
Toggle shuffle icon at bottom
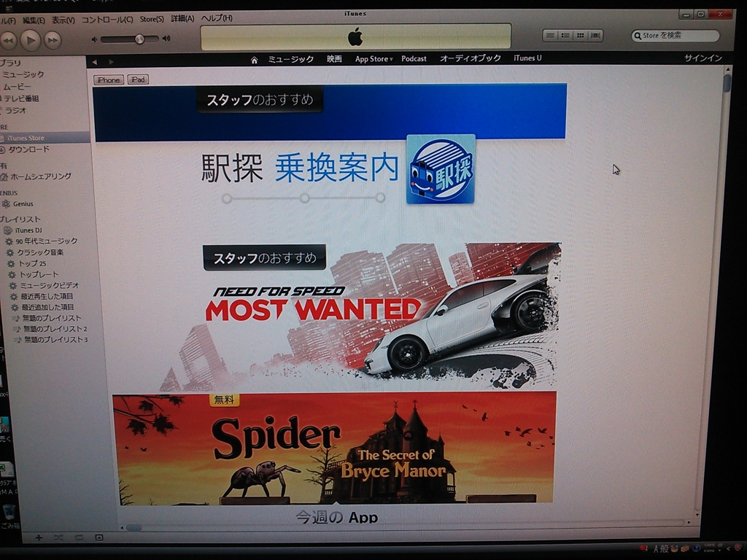[x=58, y=537]
